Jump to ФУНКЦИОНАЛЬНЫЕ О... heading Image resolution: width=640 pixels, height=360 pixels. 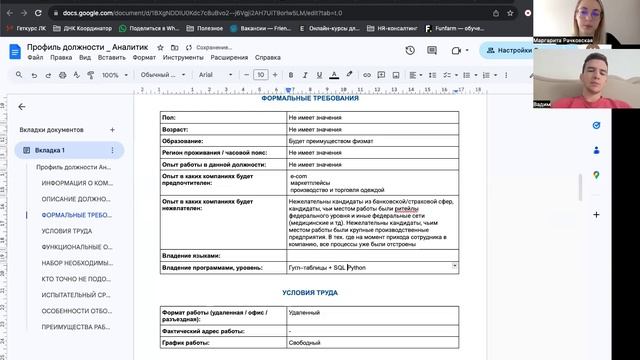tap(77, 247)
